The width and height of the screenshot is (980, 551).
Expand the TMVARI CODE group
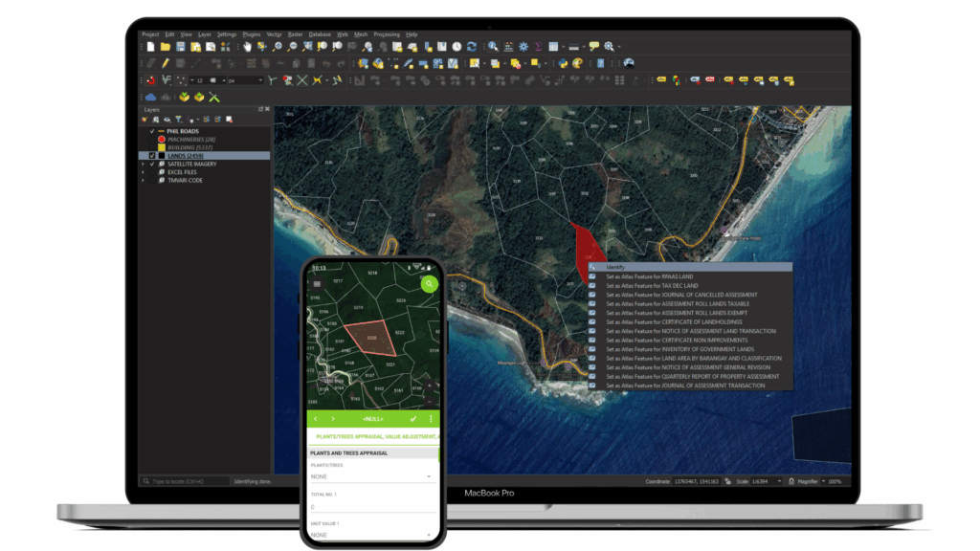pyautogui.click(x=144, y=180)
